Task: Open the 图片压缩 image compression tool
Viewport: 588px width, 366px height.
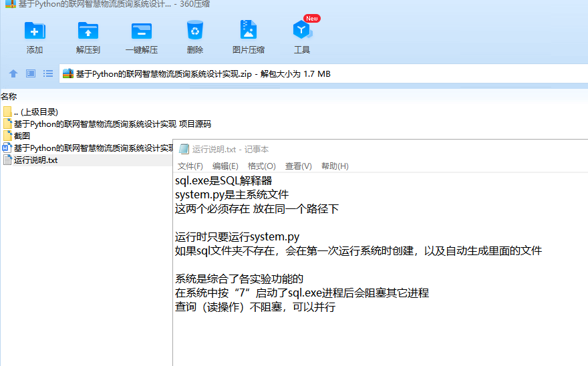Action: [x=249, y=29]
